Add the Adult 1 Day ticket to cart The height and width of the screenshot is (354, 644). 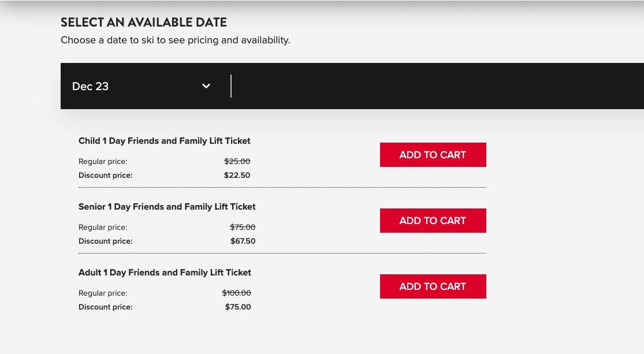[x=433, y=286]
